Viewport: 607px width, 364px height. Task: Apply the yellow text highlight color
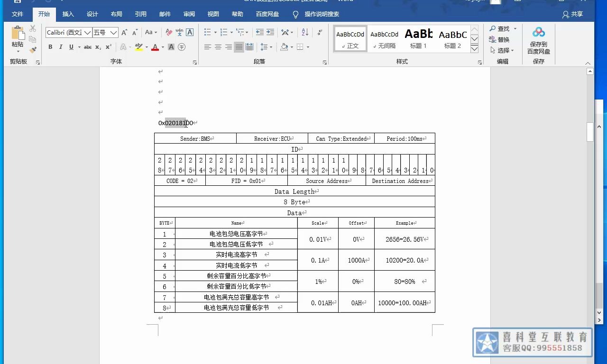pyautogui.click(x=138, y=47)
